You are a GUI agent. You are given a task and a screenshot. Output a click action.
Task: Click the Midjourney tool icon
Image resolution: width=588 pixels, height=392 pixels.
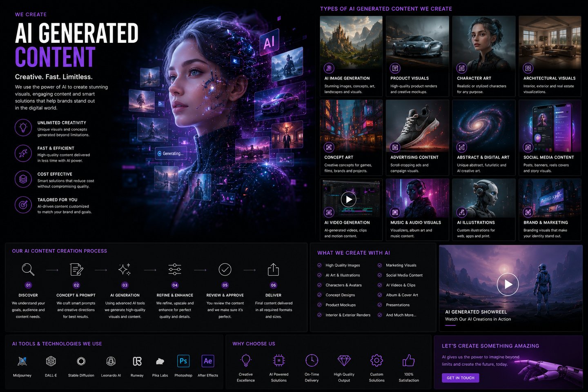pos(22,361)
